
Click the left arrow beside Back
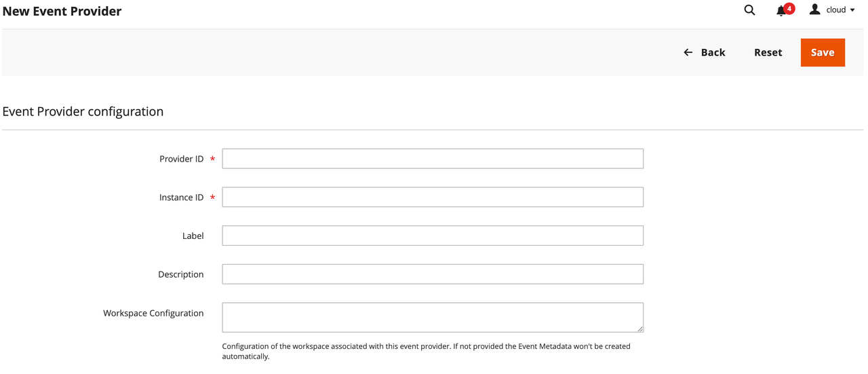(x=688, y=52)
